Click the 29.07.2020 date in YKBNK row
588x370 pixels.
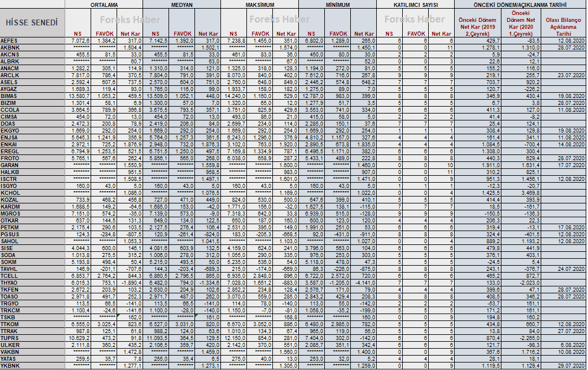click(571, 366)
